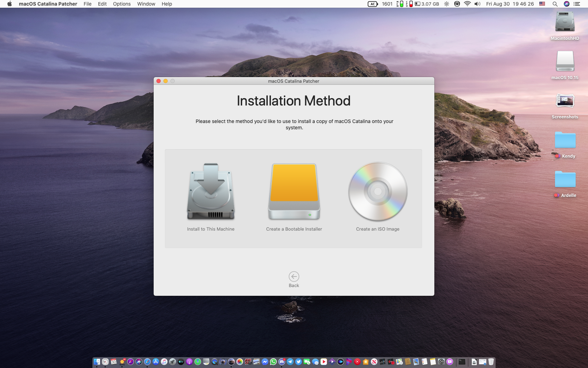Image resolution: width=588 pixels, height=368 pixels.
Task: Open Music from the Dock
Action: click(164, 362)
